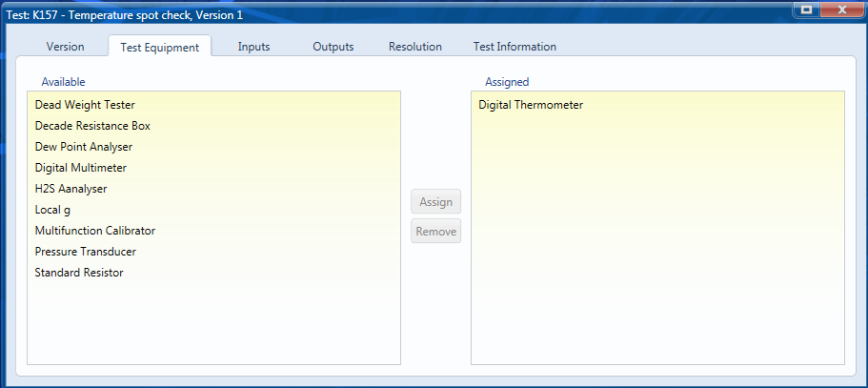Choose Dew Point Analyser from list
The width and height of the screenshot is (868, 388).
pyautogui.click(x=213, y=147)
